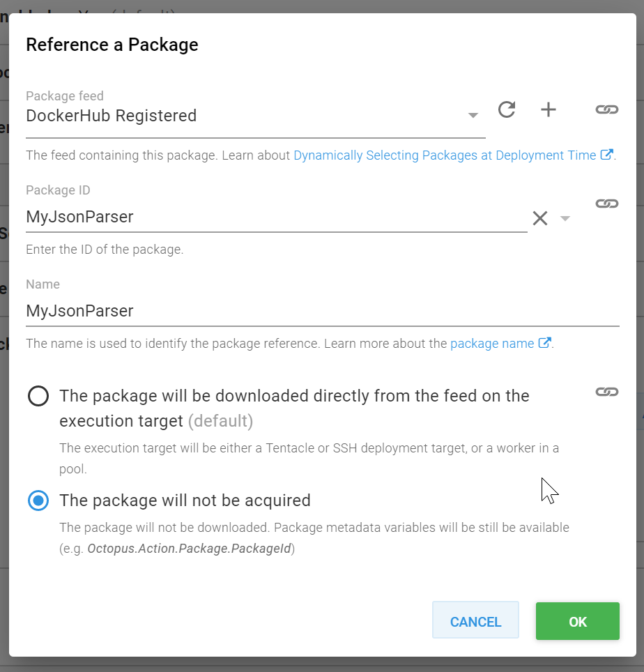
Task: Bind the acquisition option to a variable
Action: [607, 392]
